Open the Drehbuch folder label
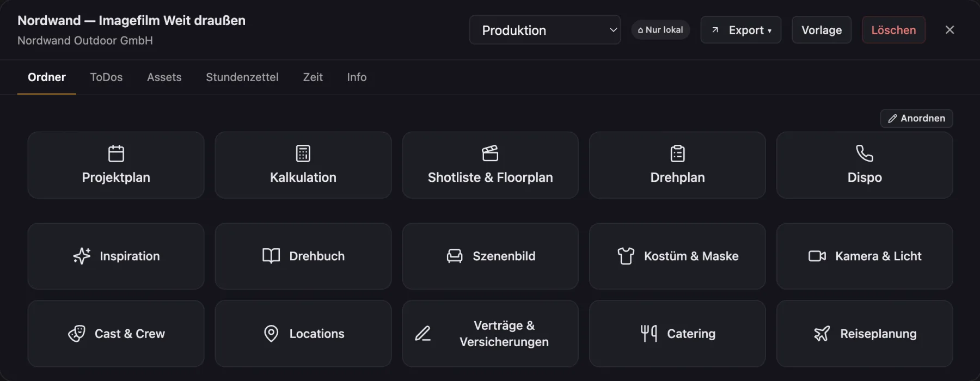This screenshot has width=980, height=381. 317,256
